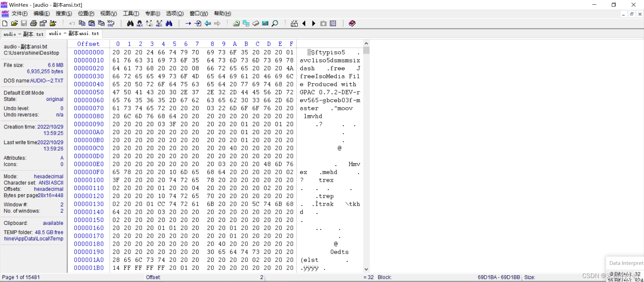Image resolution: width=644 pixels, height=282 pixels.
Task: Open the 工具(T) menu
Action: [131, 13]
